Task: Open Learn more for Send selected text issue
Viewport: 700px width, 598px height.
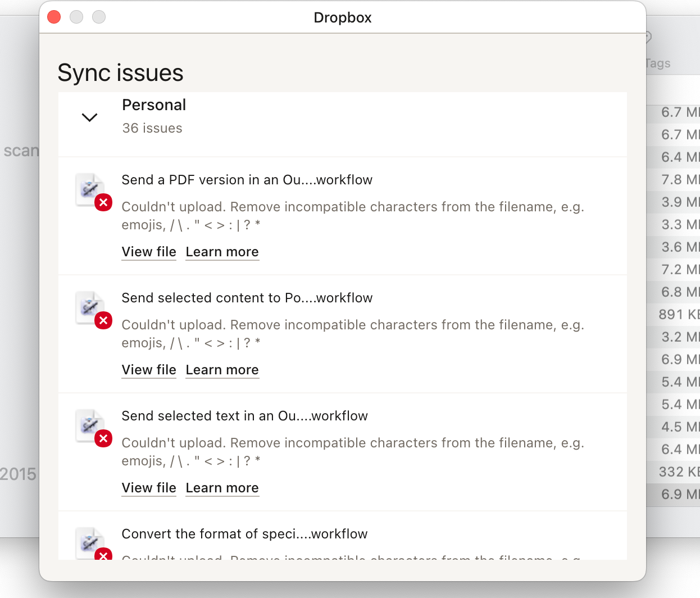Action: tap(222, 488)
